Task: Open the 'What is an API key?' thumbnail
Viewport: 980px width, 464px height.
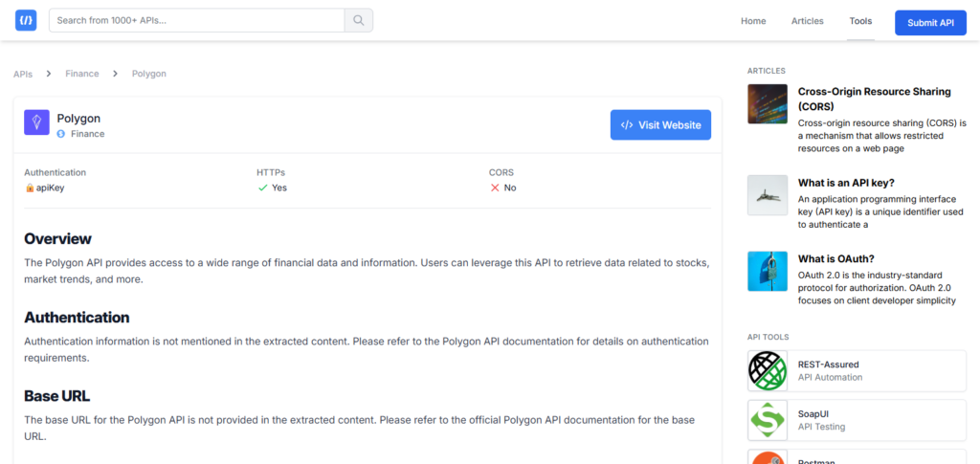Action: (x=768, y=195)
